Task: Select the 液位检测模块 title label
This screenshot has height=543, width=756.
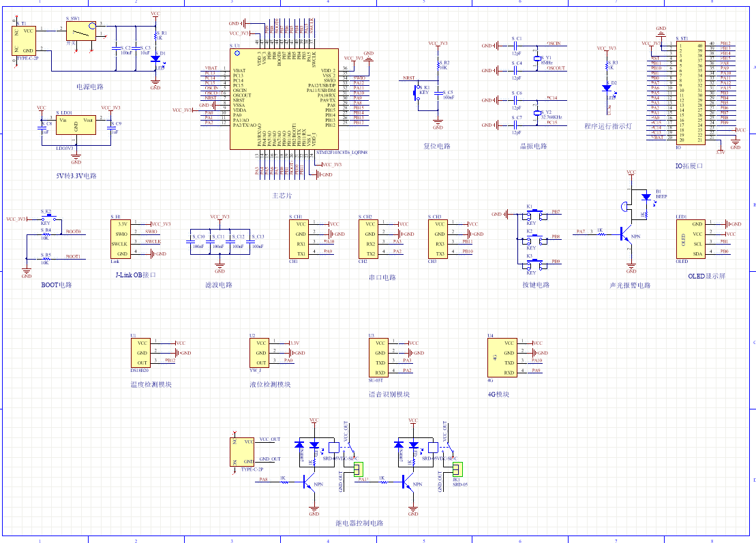Action: 270,384
